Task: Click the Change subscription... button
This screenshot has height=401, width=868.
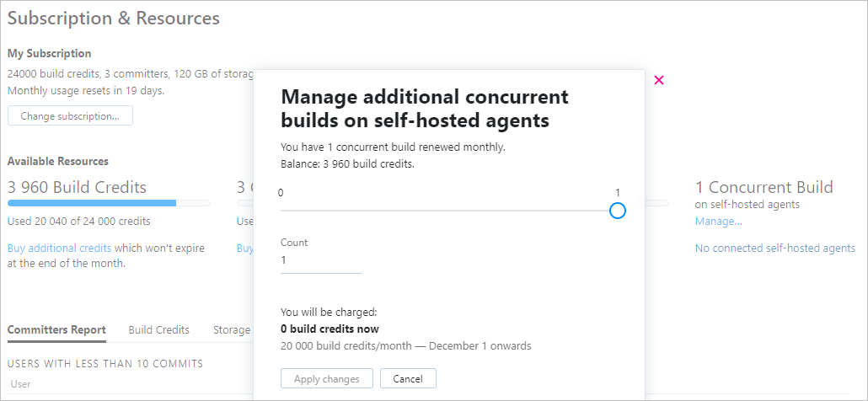Action: coord(70,116)
